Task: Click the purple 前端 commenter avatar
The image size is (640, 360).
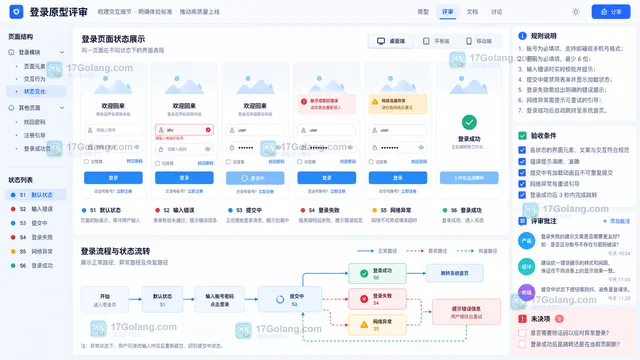Action: [527, 292]
